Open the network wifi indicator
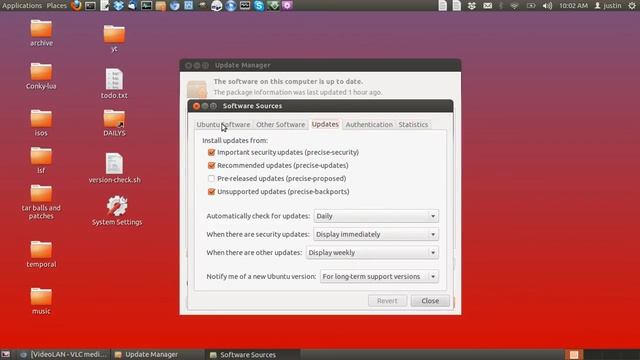The width and height of the screenshot is (640, 360). pyautogui.click(x=515, y=6)
